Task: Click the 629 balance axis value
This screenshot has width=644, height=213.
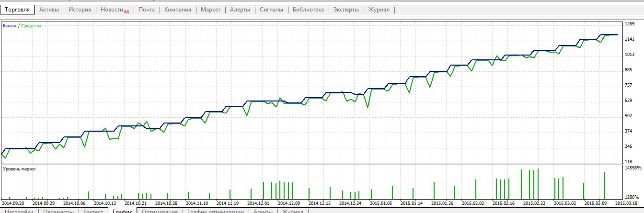Action: pos(629,101)
